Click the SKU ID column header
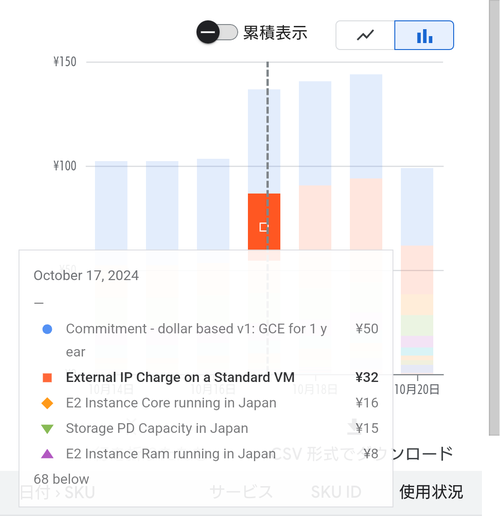Screen dimensions: 500x519 coord(336,492)
